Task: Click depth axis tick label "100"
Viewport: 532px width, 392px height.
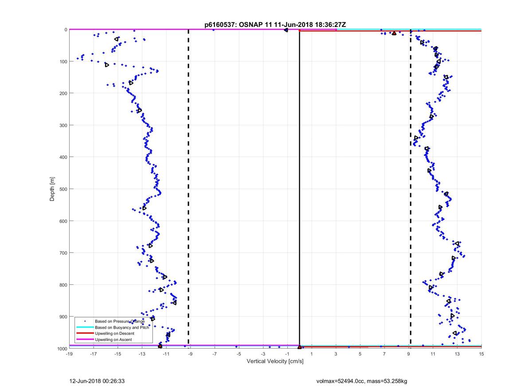Action: coord(63,61)
